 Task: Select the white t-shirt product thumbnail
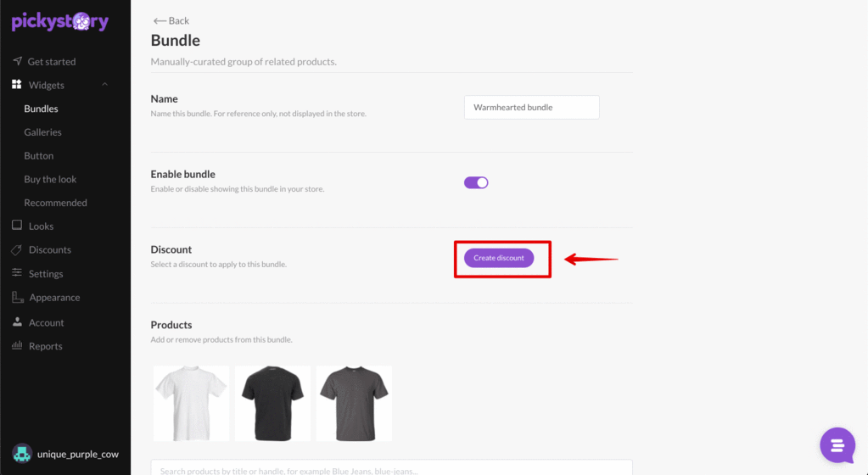tap(191, 403)
